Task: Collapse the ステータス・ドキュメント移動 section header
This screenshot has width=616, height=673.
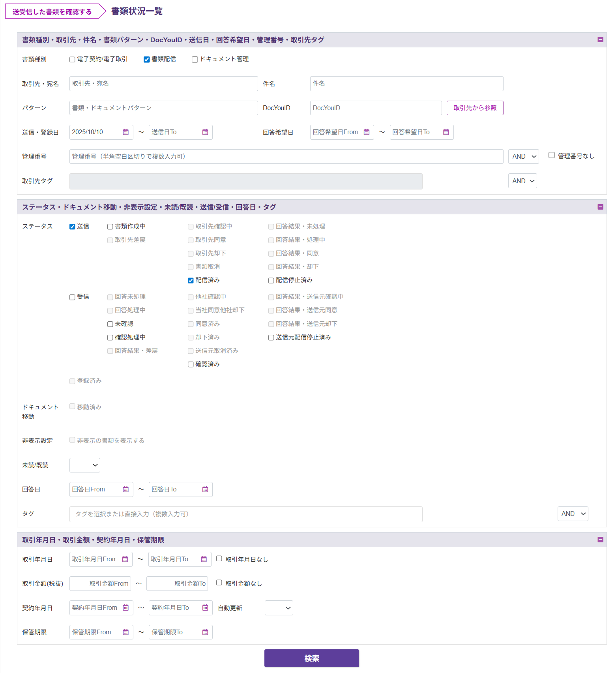Action: pos(600,207)
